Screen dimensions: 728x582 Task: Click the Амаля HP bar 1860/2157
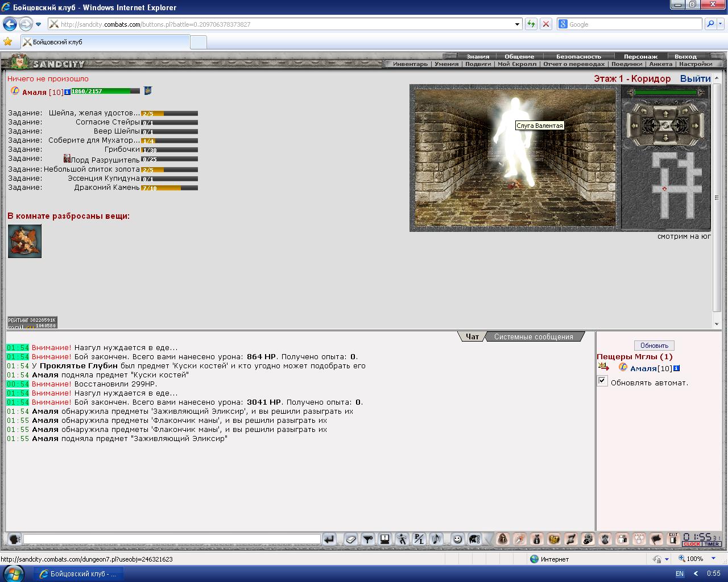point(105,91)
